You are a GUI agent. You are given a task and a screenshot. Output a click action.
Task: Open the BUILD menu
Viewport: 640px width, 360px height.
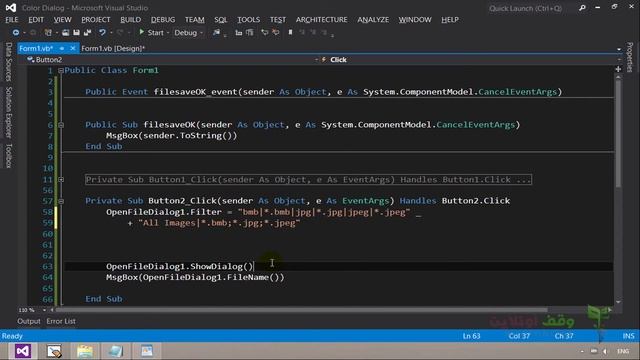[130, 20]
